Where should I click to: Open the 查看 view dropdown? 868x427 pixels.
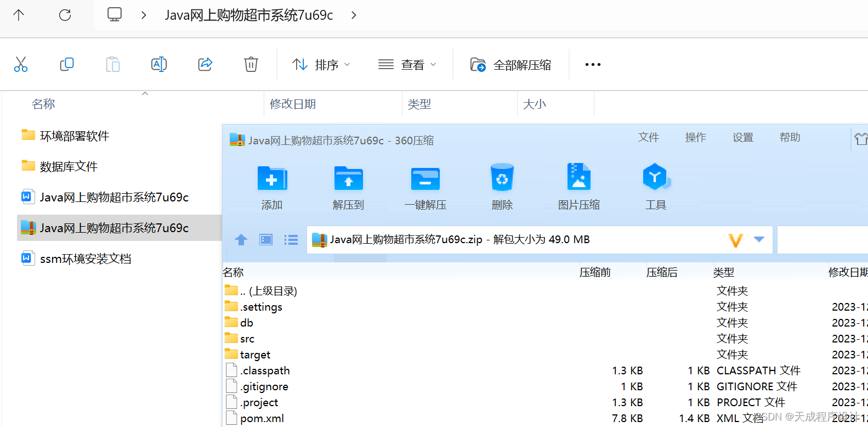[407, 65]
